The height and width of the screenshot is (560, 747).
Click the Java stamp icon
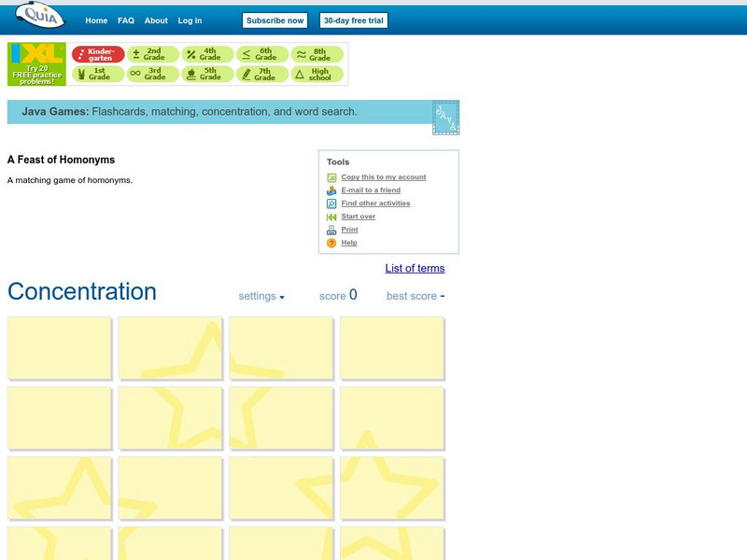click(x=446, y=118)
